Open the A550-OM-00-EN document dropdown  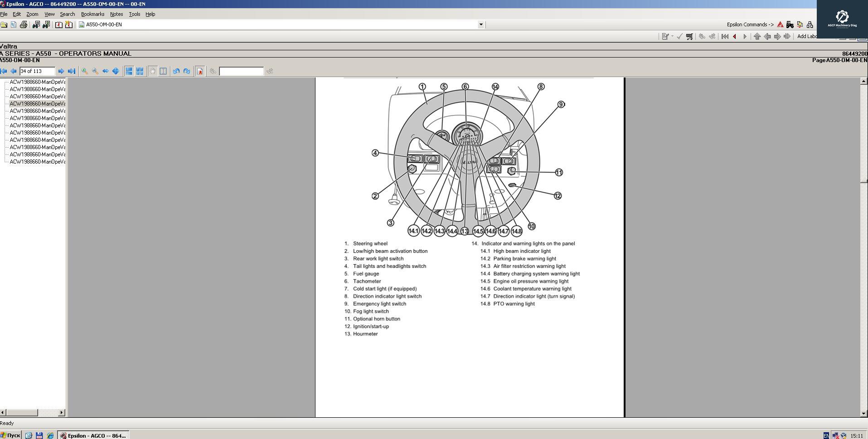click(480, 24)
